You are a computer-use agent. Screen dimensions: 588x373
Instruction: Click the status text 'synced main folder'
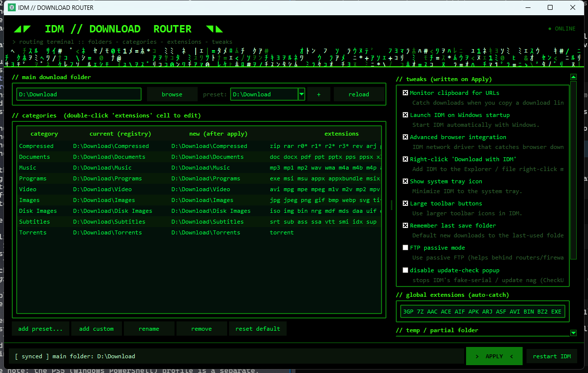(75, 356)
